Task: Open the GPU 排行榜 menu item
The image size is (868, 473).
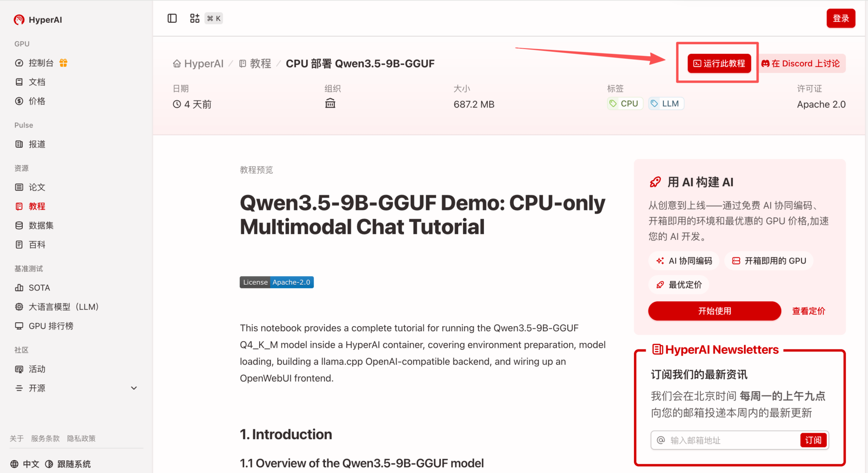Action: [x=51, y=326]
